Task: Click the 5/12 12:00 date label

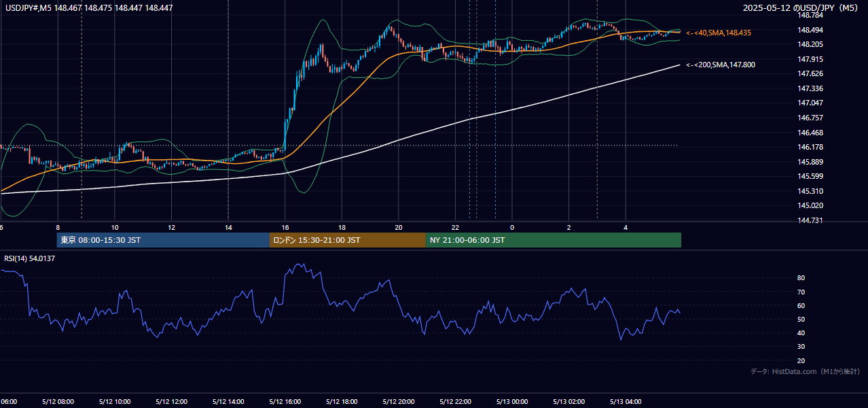Action: (171, 402)
